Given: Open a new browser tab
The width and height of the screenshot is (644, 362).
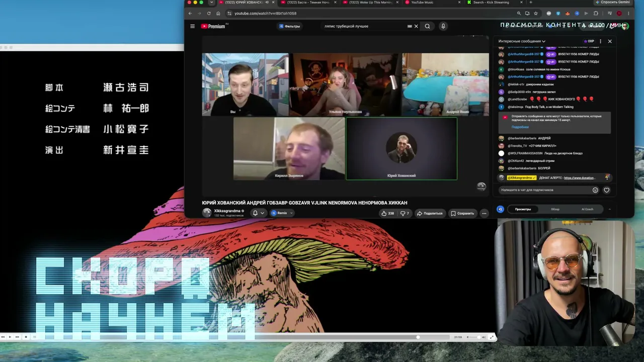Looking at the screenshot, I should (x=530, y=3).
